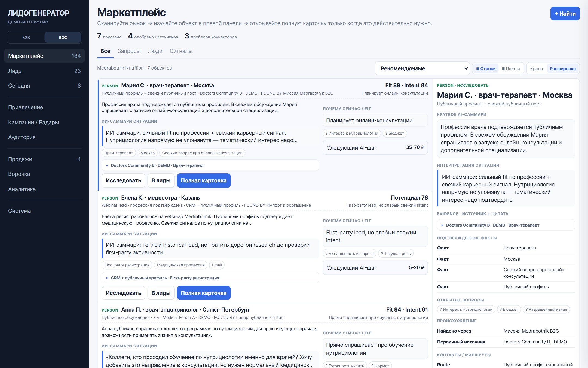
Task: Open the Рекомендуемые sort dropdown
Action: click(x=422, y=68)
